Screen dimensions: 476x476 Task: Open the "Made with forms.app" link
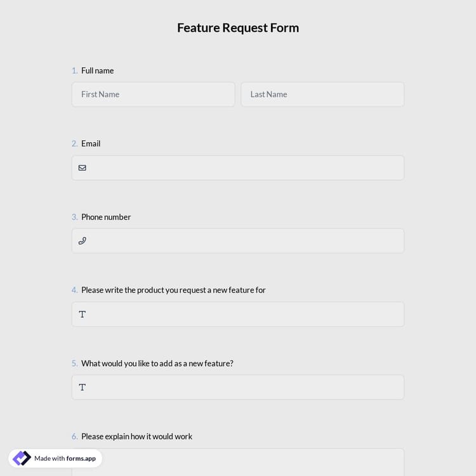click(65, 458)
